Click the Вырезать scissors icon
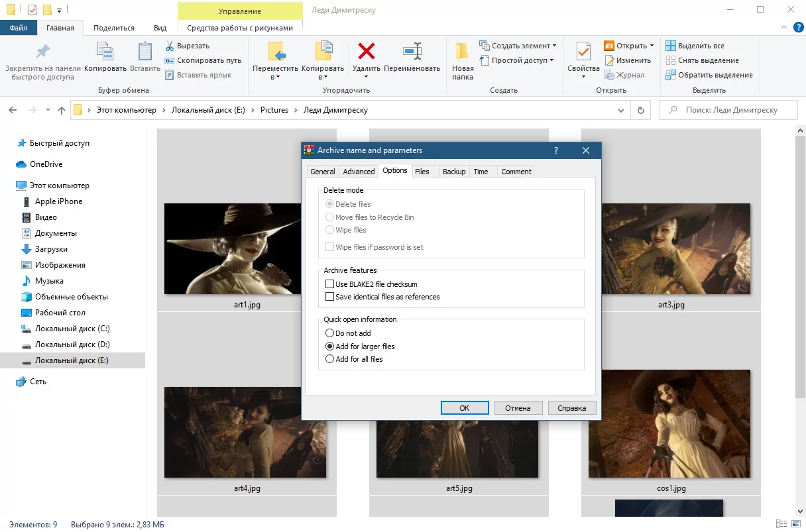The width and height of the screenshot is (806, 532). pyautogui.click(x=170, y=46)
